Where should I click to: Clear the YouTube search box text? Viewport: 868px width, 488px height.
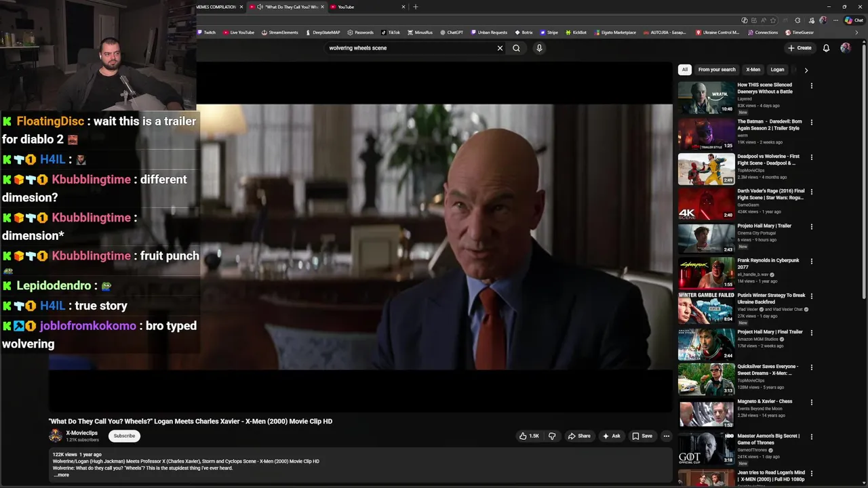pyautogui.click(x=500, y=48)
